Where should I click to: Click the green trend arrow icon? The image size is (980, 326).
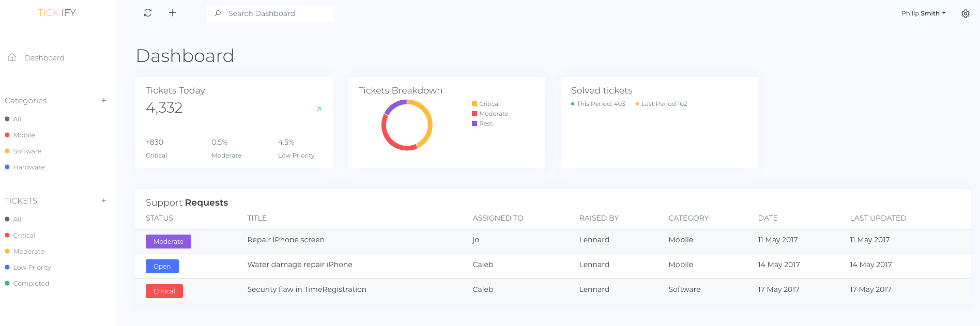click(x=319, y=109)
